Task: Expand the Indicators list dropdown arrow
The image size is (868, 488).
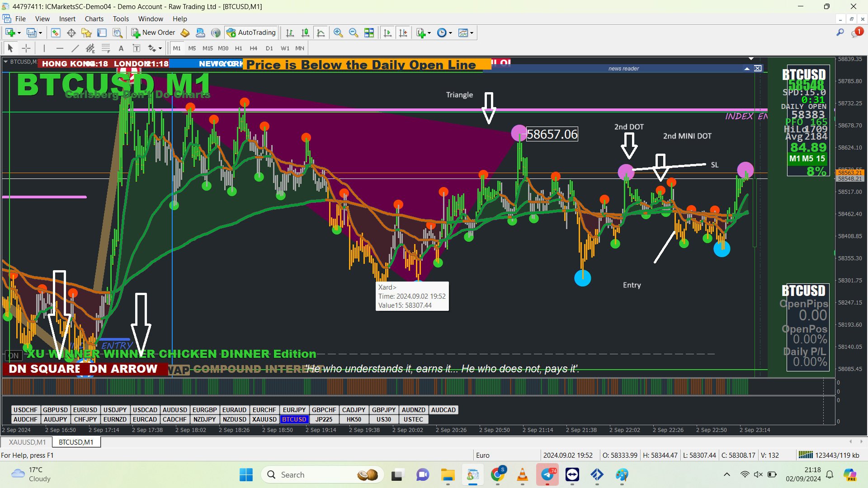Action: coord(429,33)
